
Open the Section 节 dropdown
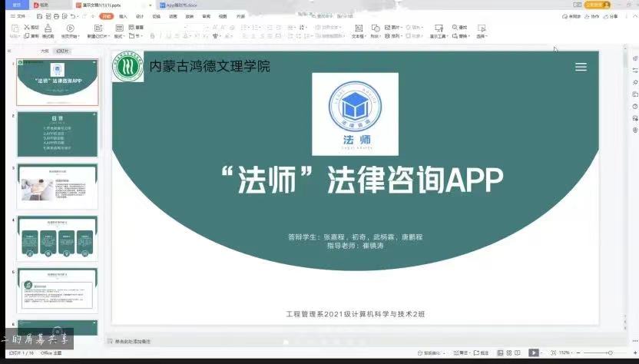135,36
